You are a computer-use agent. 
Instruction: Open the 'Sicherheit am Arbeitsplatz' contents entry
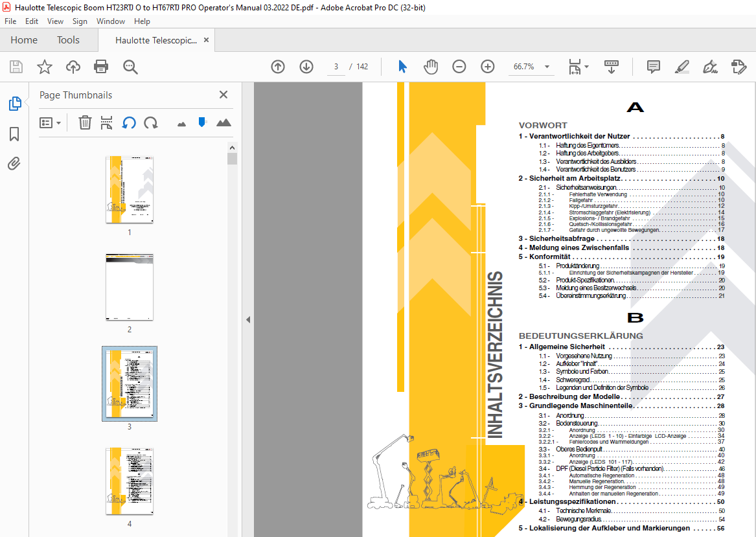[x=621, y=178]
